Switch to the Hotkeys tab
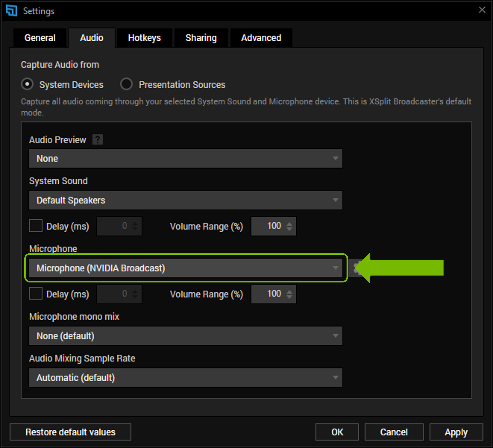The height and width of the screenshot is (448, 493). coord(144,38)
